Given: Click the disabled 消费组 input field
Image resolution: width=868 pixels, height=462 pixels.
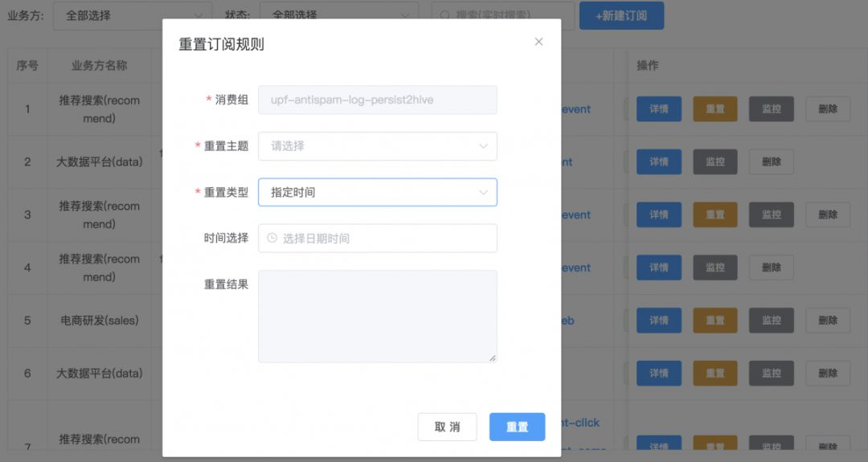Looking at the screenshot, I should pyautogui.click(x=378, y=100).
